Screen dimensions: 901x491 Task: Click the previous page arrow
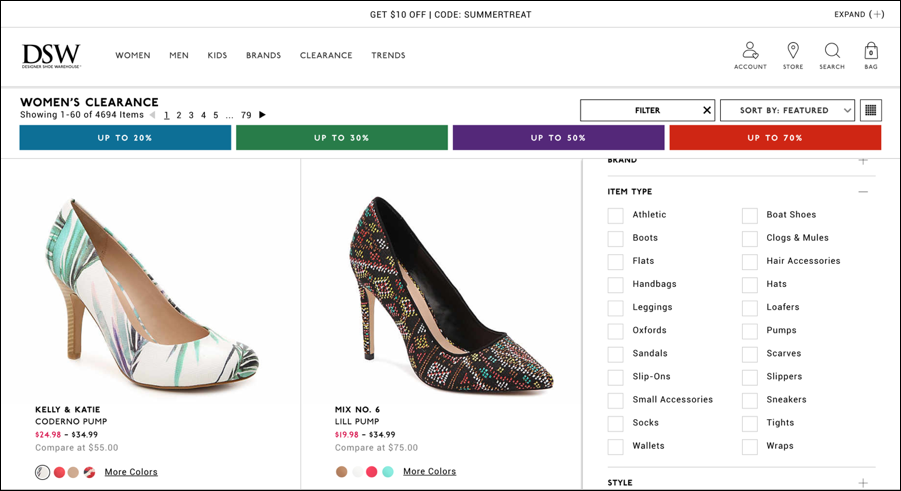152,114
